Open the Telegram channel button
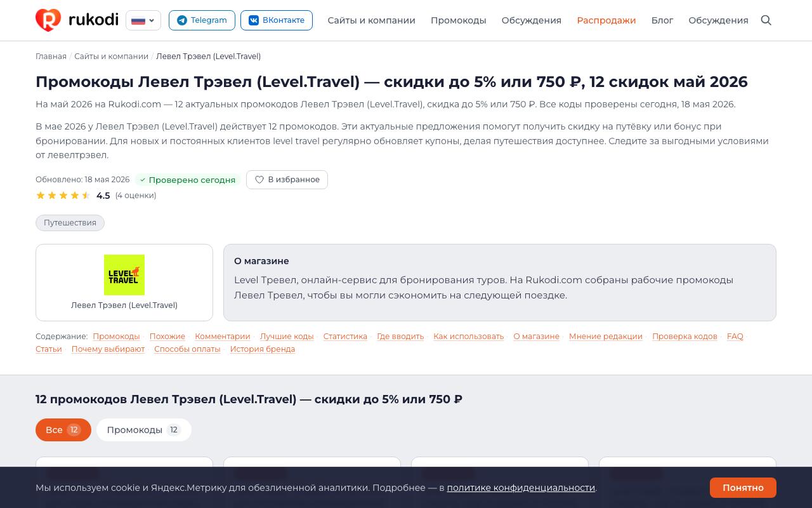The width and height of the screenshot is (812, 508). [x=202, y=20]
